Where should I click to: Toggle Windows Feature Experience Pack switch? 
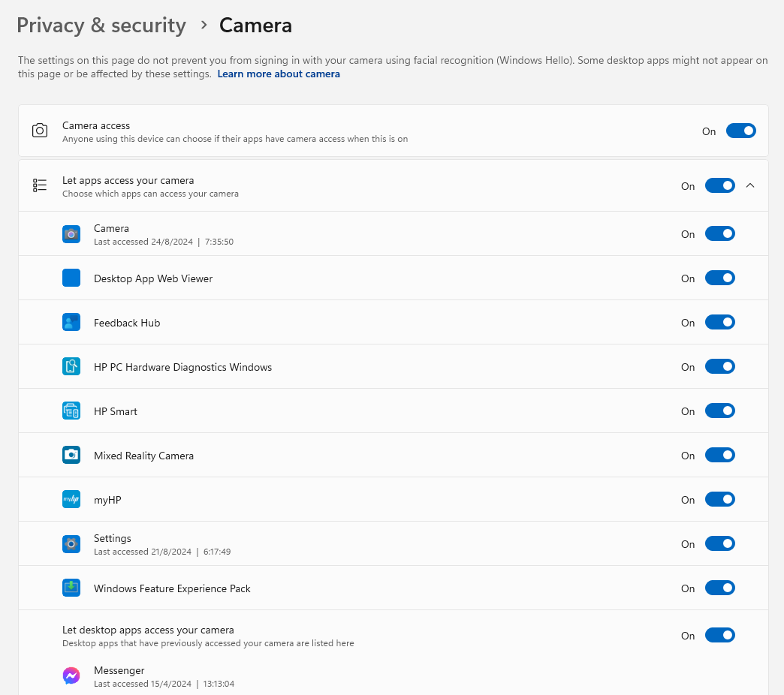point(719,588)
